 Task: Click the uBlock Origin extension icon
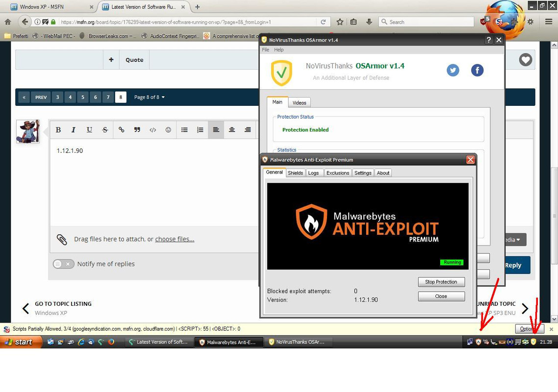coord(484,21)
